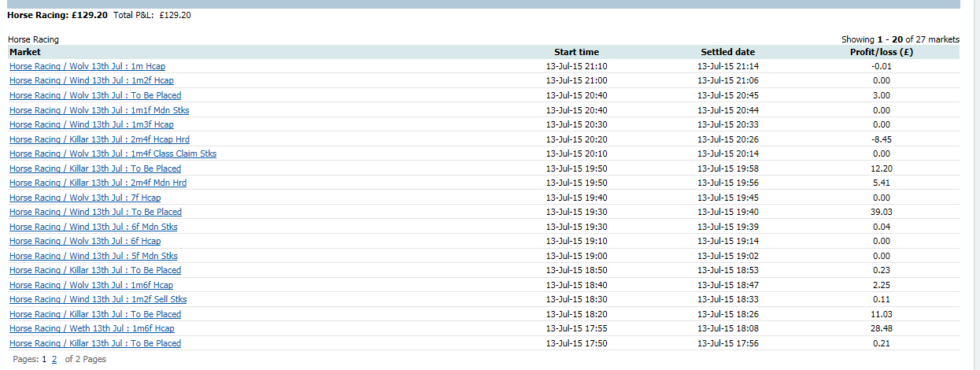The image size is (980, 370).
Task: Click settled date 13-Jul-15 20:26
Action: [728, 139]
